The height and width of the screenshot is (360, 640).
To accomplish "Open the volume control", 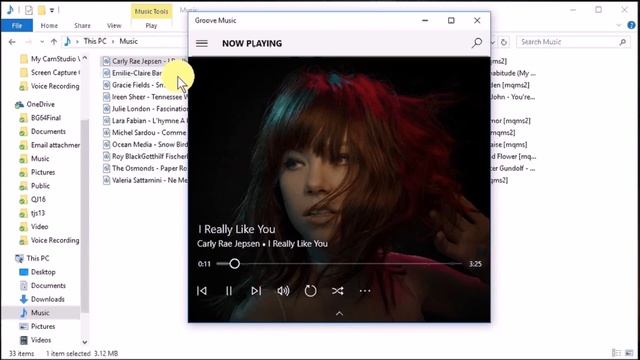I will [283, 291].
